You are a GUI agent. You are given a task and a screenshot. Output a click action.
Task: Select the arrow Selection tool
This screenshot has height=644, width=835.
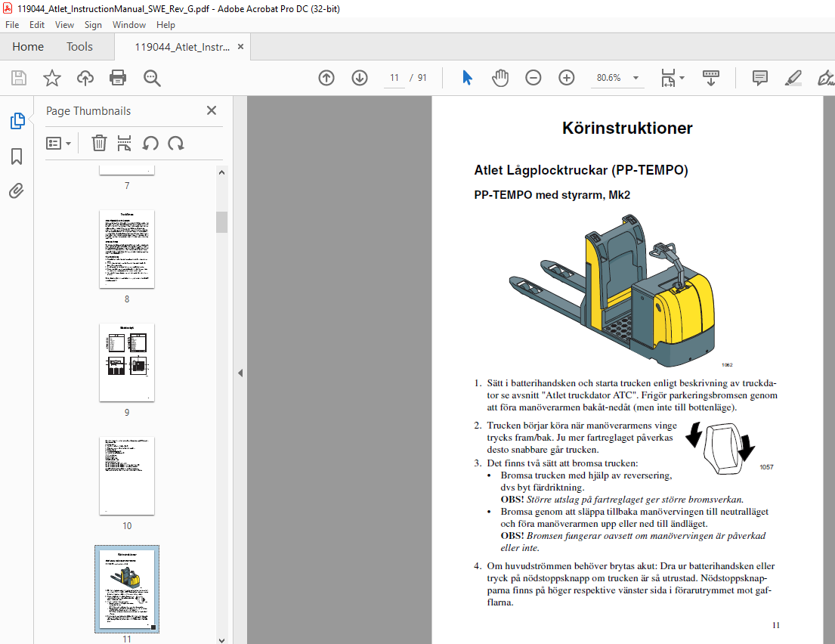pos(467,78)
